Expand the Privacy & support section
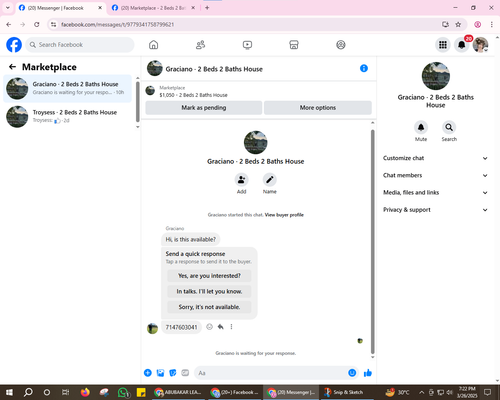Viewport: 500px width, 400px height. (435, 210)
